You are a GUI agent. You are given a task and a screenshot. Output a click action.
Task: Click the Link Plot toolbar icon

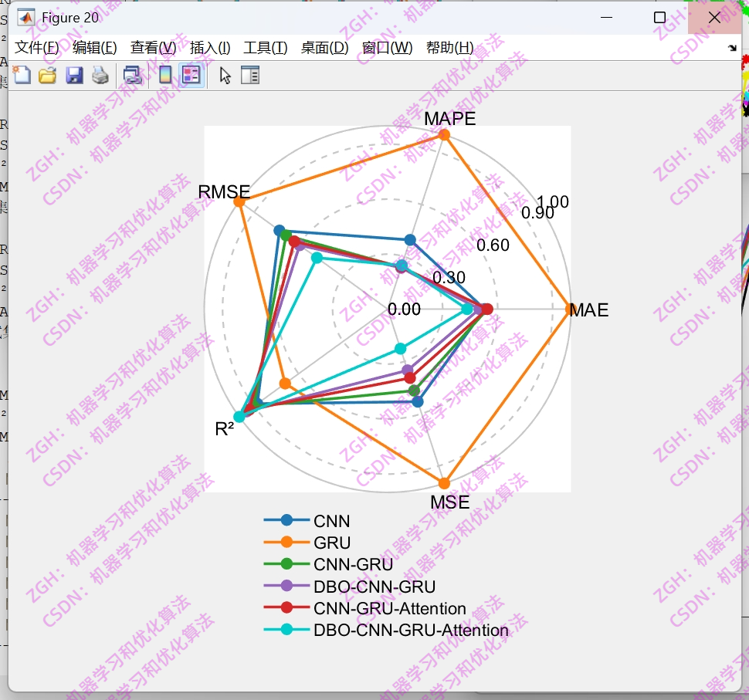[x=132, y=76]
